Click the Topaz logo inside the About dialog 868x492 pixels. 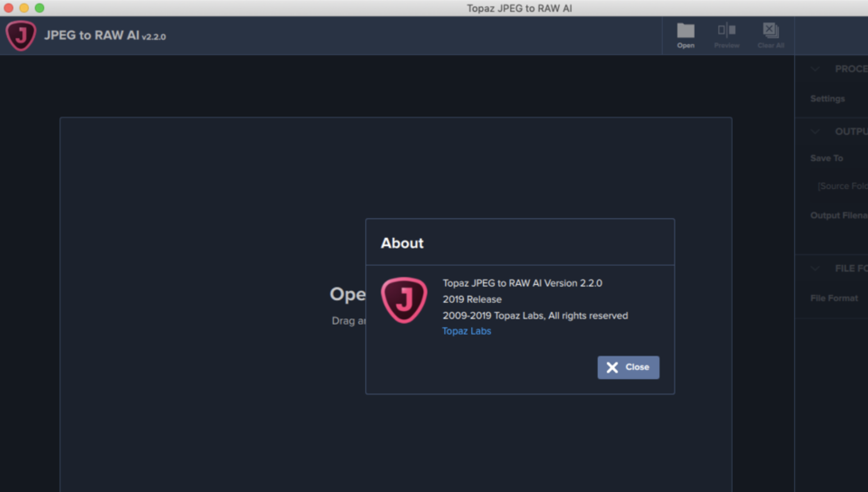[404, 301]
